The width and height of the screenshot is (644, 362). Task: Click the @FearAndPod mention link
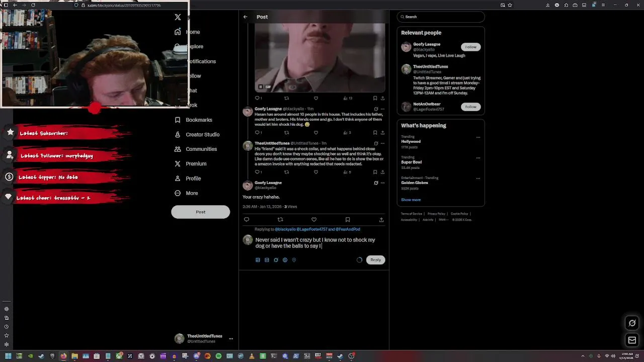point(348,229)
